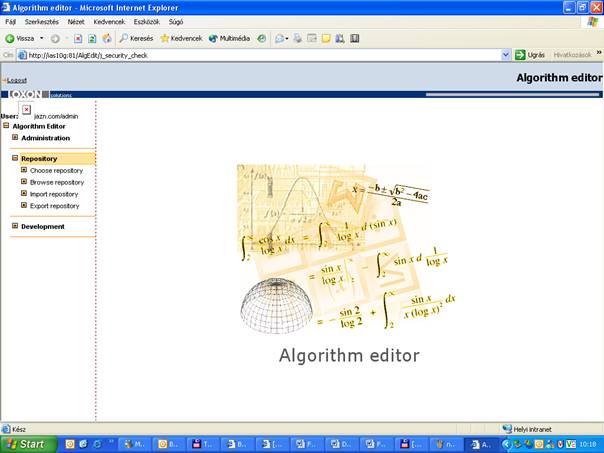Collapse the Algorithm Editor tree root
Screen dimensions: 604x453
pos(6,126)
